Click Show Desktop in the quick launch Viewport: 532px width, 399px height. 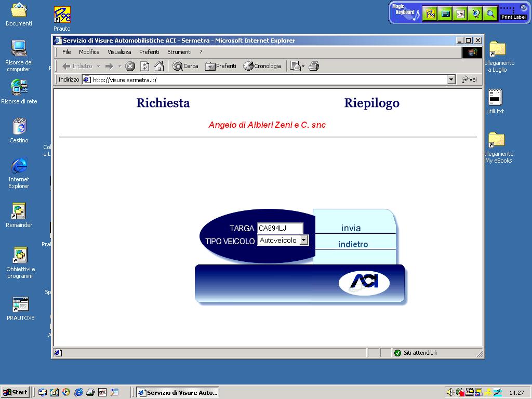coord(54,392)
